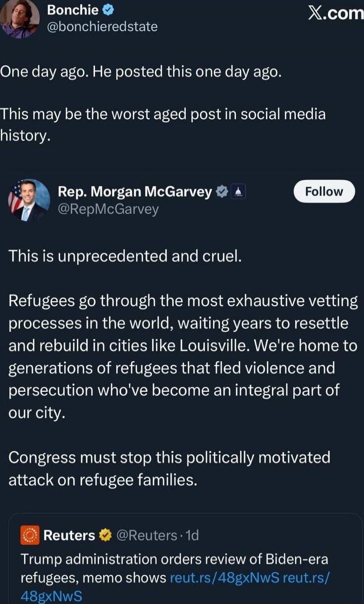Image resolution: width=364 pixels, height=604 pixels.
Task: Click the Bonchie display name
Action: click(x=73, y=9)
